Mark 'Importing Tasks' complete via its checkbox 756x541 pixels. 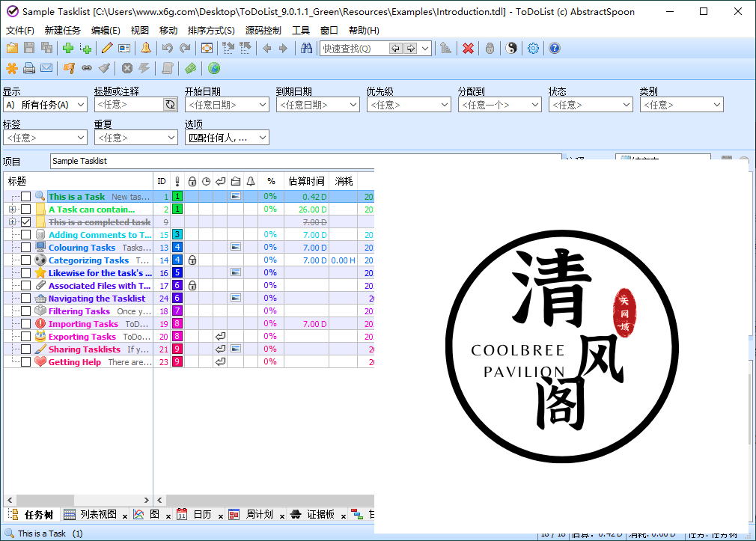pos(26,324)
